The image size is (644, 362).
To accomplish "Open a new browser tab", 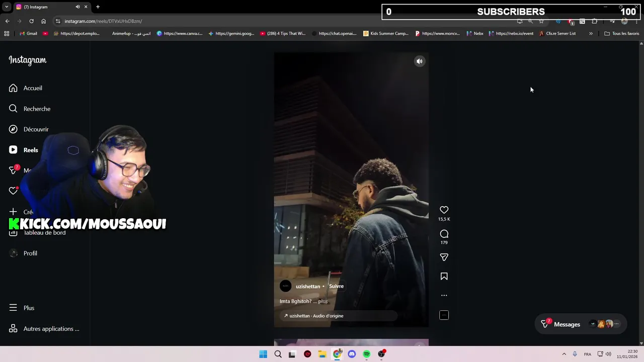I will click(98, 7).
